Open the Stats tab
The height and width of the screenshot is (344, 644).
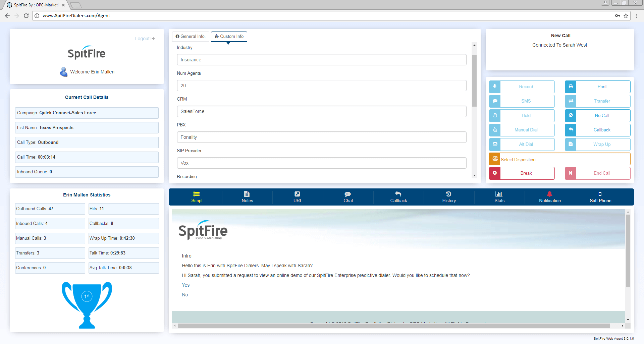[499, 197]
